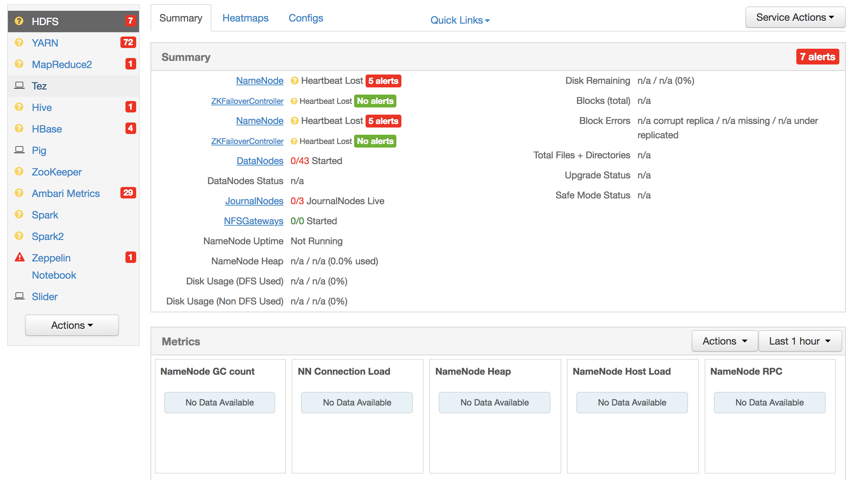Follow the DataNodes link in the Summary
The height and width of the screenshot is (480, 868).
click(x=260, y=161)
